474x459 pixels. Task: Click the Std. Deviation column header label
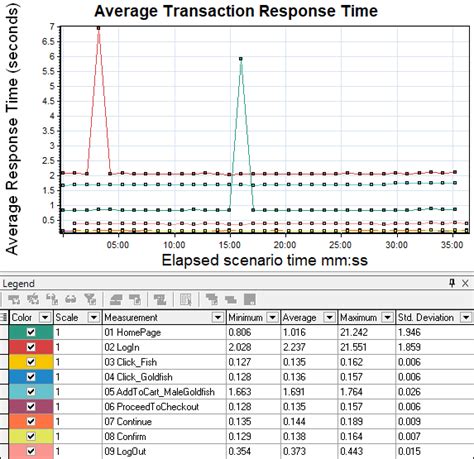tap(426, 317)
